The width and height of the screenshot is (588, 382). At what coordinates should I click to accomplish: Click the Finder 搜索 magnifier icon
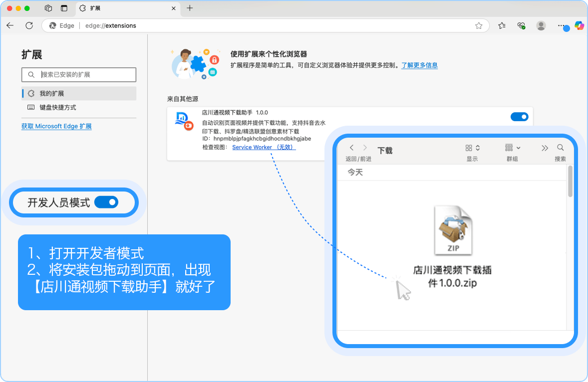(560, 148)
